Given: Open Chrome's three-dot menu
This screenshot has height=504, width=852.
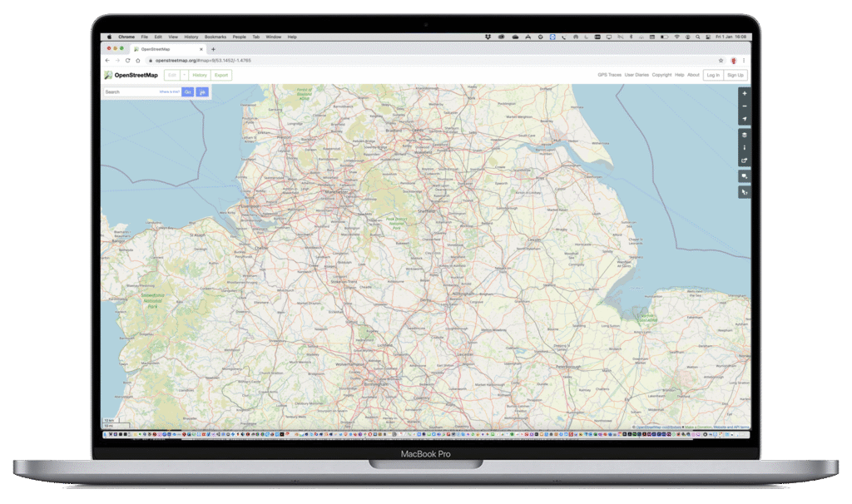Looking at the screenshot, I should tap(744, 61).
